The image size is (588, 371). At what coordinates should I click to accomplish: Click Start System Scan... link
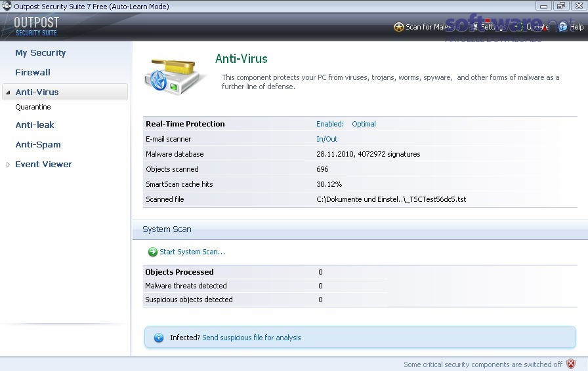pos(192,252)
